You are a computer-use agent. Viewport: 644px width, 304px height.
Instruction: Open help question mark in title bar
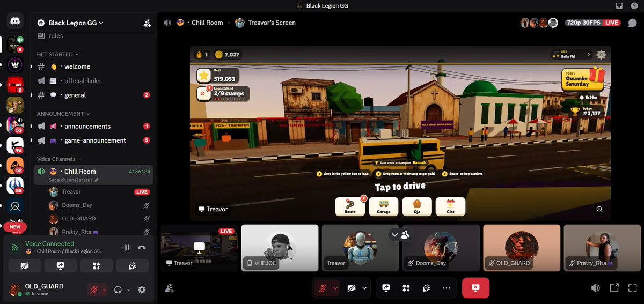point(634,5)
